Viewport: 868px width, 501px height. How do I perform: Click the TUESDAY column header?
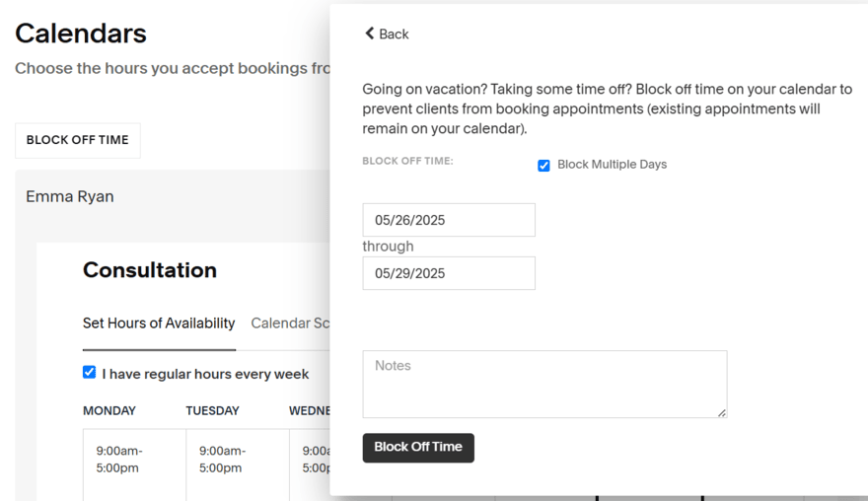pyautogui.click(x=212, y=411)
